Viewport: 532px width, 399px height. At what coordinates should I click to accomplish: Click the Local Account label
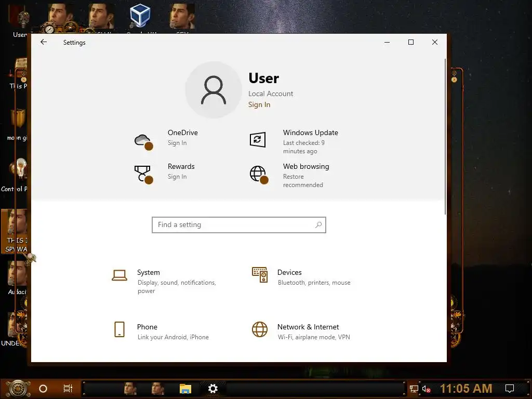271,94
